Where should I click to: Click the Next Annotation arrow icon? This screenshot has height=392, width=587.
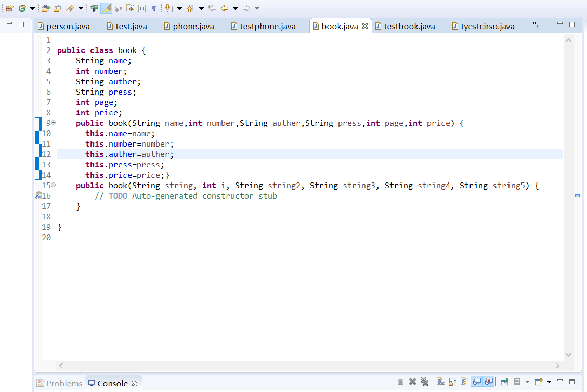pyautogui.click(x=168, y=8)
